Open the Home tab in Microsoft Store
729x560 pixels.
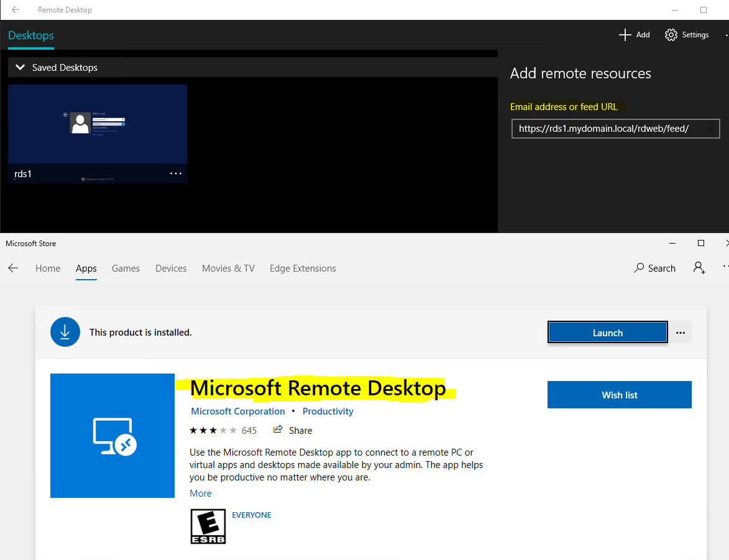click(x=48, y=269)
